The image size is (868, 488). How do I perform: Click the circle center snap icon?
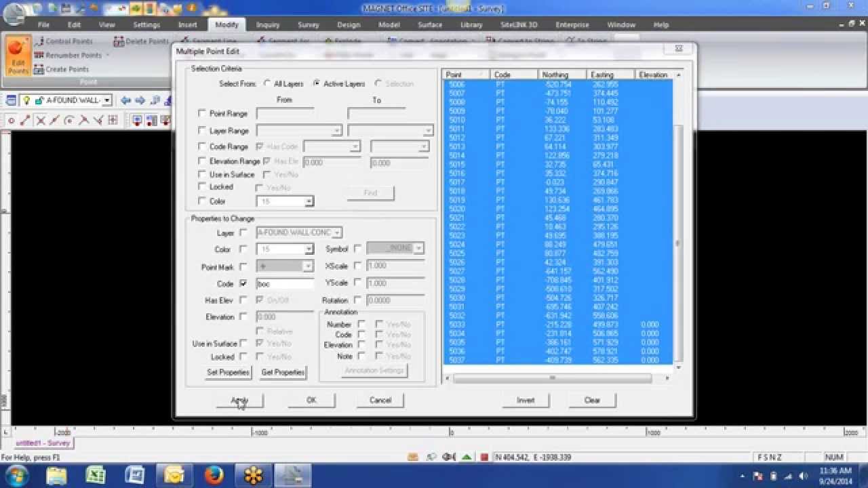point(69,121)
